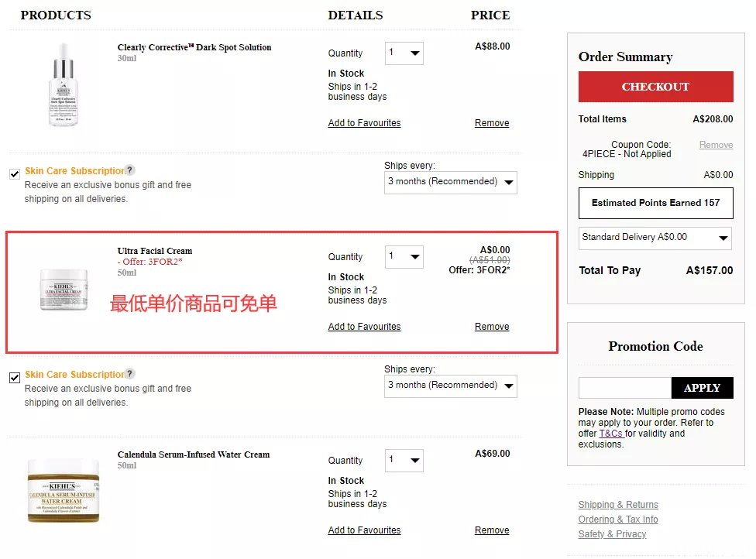The width and height of the screenshot is (756, 559).
Task: Add Ultra Facial Cream to Favourites
Action: tap(364, 327)
